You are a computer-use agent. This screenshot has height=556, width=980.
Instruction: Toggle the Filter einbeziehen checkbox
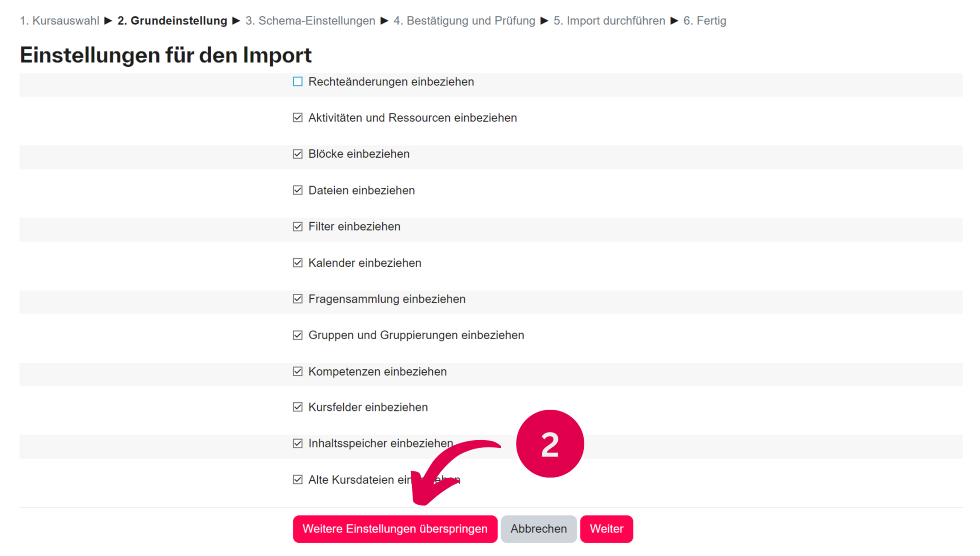[x=298, y=226]
